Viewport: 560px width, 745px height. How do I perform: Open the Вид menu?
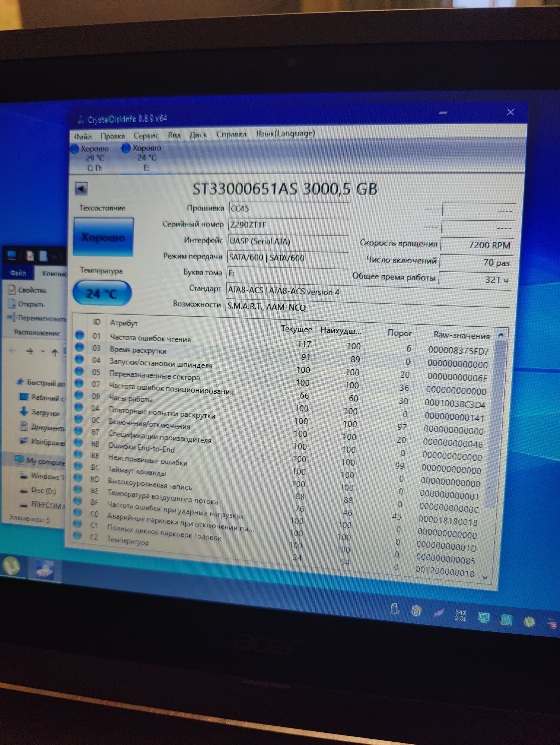pyautogui.click(x=174, y=135)
